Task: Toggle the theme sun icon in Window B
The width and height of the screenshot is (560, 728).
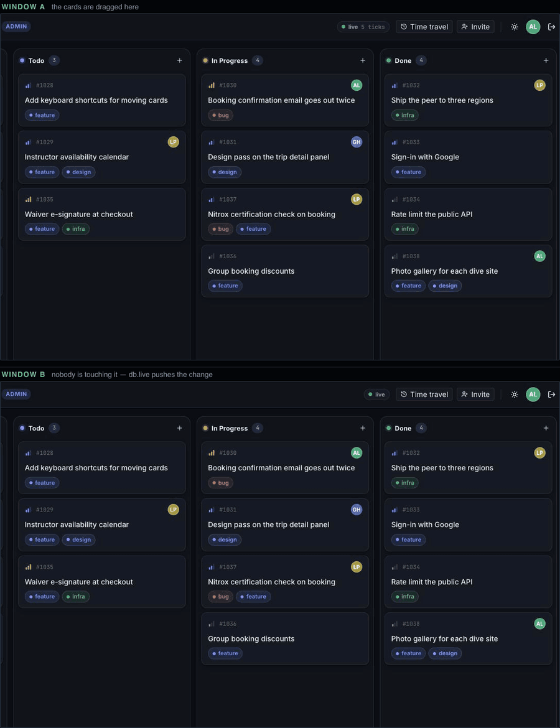Action: [515, 394]
